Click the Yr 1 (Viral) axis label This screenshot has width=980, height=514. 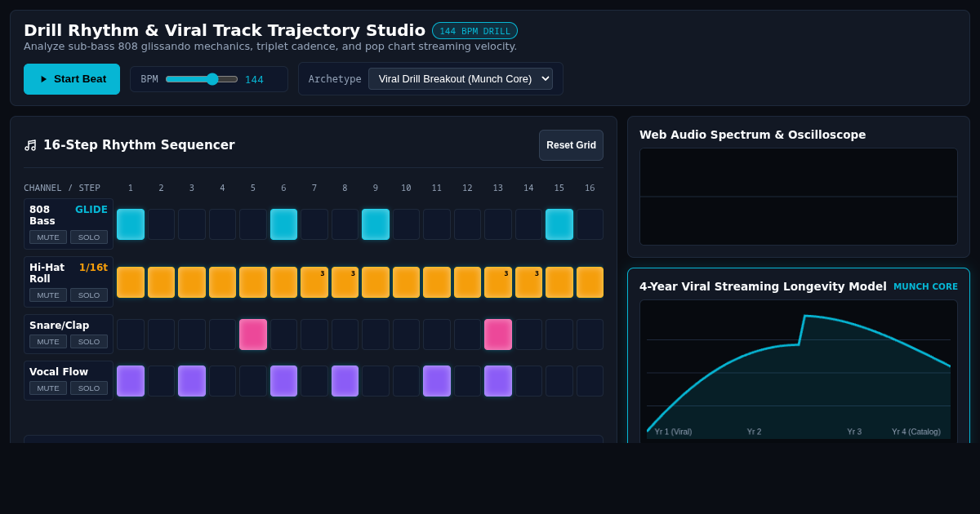coord(673,432)
